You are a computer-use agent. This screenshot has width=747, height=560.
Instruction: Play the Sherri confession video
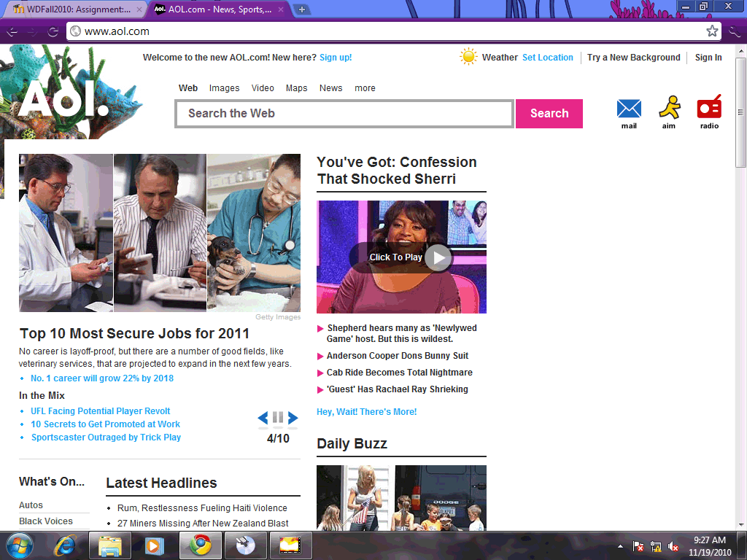pyautogui.click(x=438, y=257)
